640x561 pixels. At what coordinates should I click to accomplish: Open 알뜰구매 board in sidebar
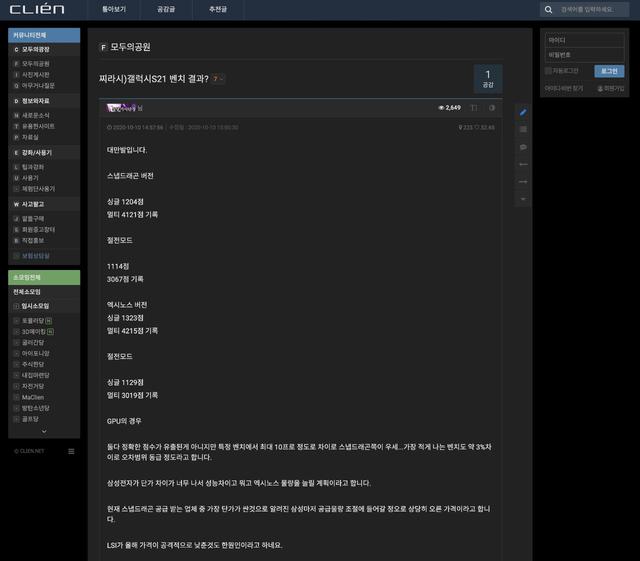33,219
